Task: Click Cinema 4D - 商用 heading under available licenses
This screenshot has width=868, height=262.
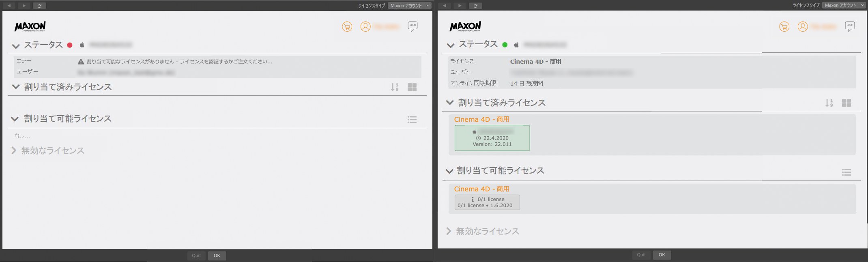Action: pyautogui.click(x=481, y=189)
